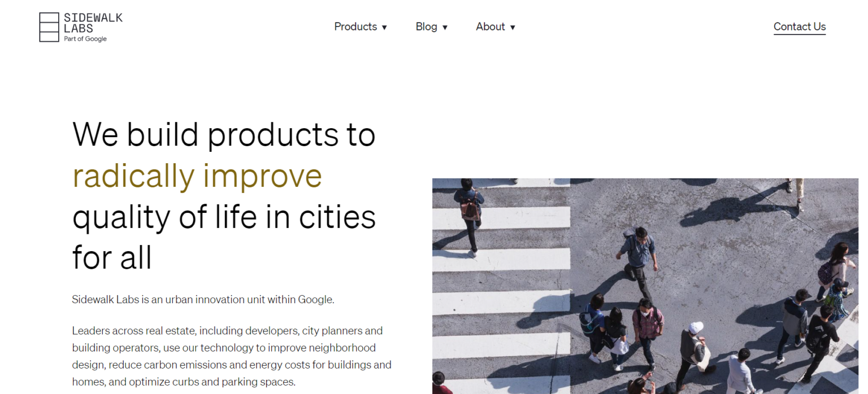Image resolution: width=868 pixels, height=394 pixels.
Task: Expand the Blog dropdown arrow
Action: click(445, 27)
